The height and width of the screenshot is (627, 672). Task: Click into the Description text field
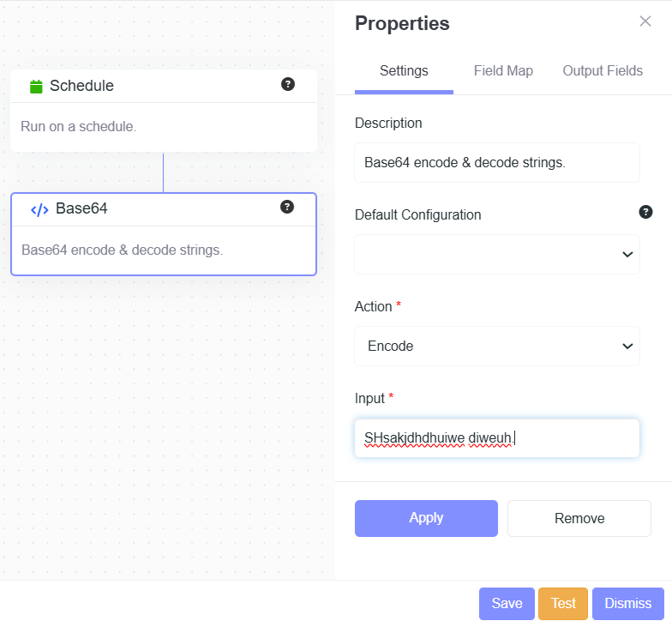[x=497, y=163]
